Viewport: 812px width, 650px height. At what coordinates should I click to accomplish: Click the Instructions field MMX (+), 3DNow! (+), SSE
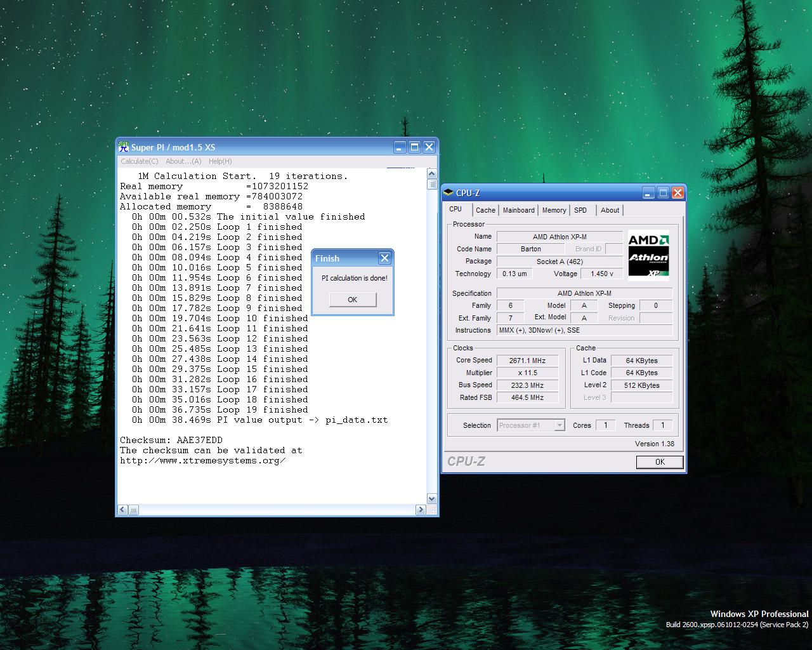584,330
